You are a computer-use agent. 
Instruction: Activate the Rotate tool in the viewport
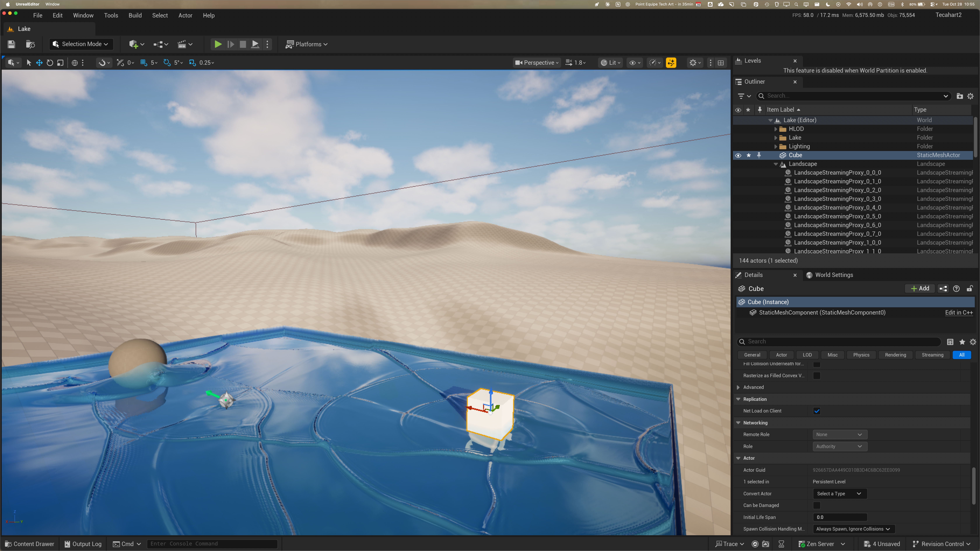coord(50,63)
